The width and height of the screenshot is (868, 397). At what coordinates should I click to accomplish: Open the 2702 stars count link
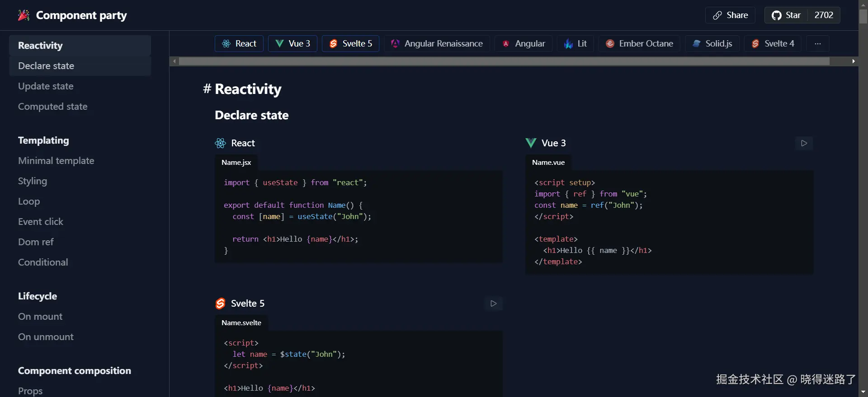point(824,15)
